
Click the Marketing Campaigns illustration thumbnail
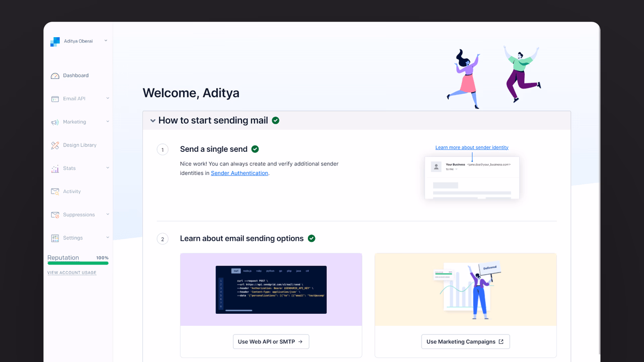465,290
